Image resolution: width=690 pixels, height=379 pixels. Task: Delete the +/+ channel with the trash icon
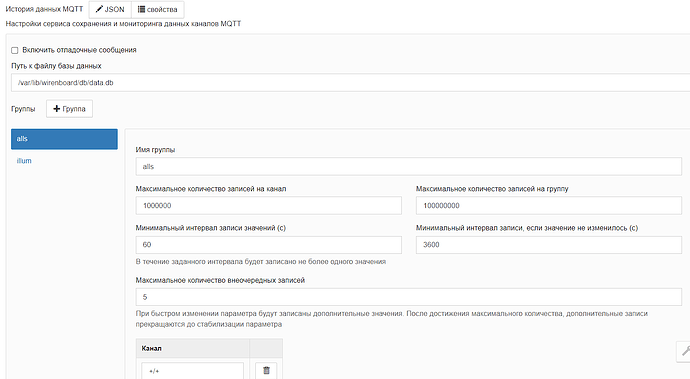coord(266,370)
